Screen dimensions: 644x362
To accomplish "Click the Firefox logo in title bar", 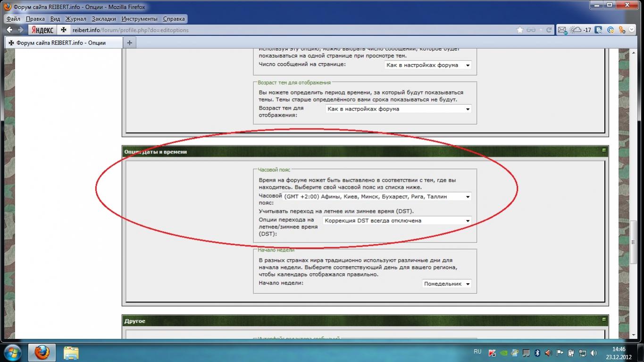I will (x=8, y=7).
